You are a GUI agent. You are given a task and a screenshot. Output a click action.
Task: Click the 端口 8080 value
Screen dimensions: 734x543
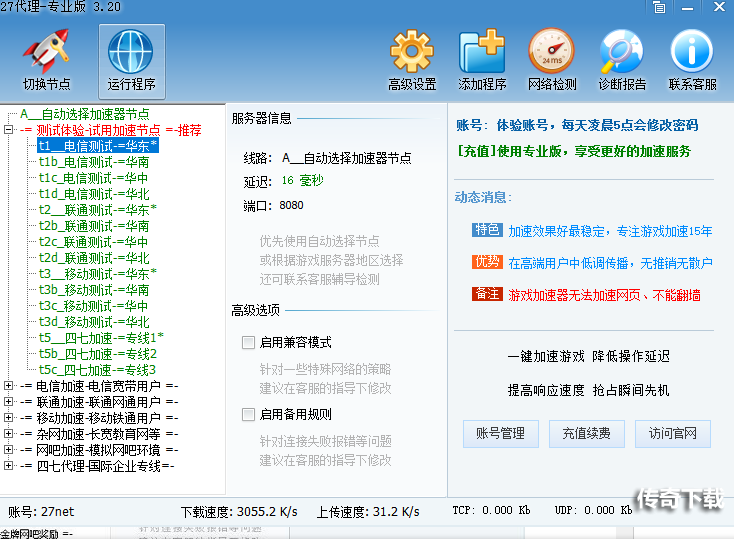pos(291,205)
